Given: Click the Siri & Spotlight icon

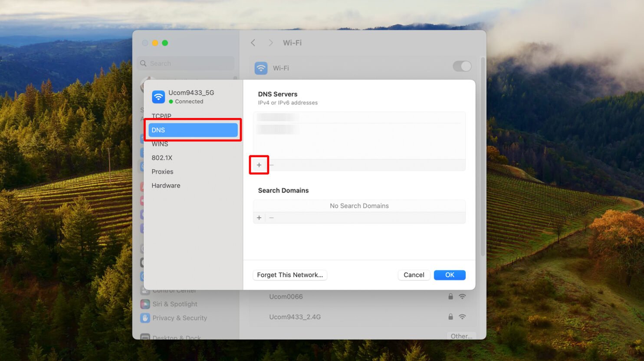Looking at the screenshot, I should pos(145,304).
